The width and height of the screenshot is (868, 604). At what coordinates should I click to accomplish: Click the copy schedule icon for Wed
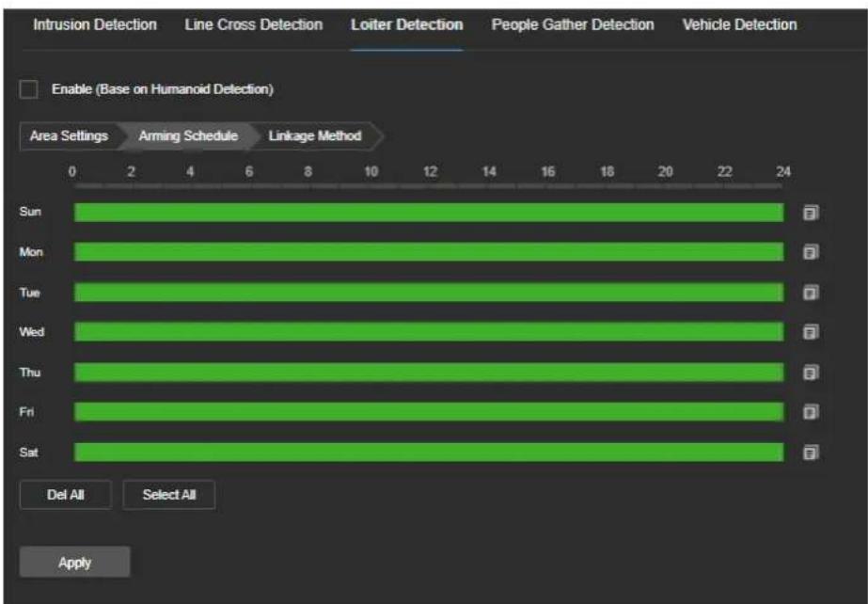click(811, 332)
